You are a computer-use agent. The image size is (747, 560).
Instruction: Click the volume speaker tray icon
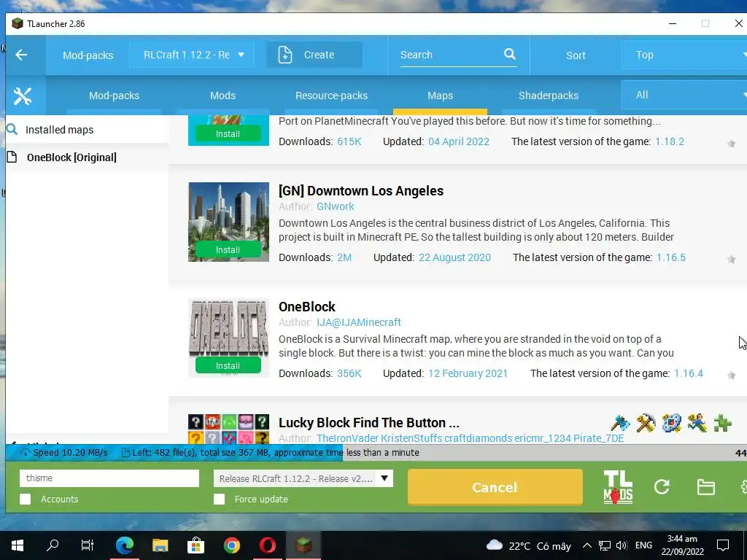[621, 545]
